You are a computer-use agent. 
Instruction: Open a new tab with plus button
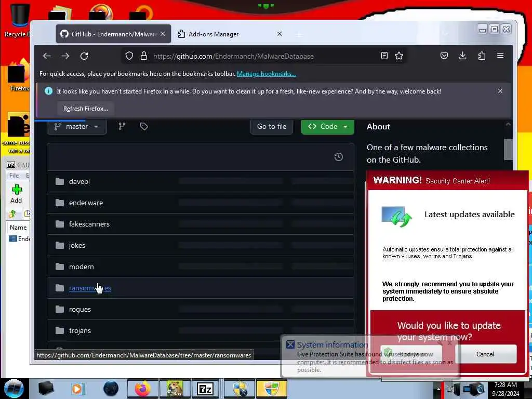[x=299, y=35]
